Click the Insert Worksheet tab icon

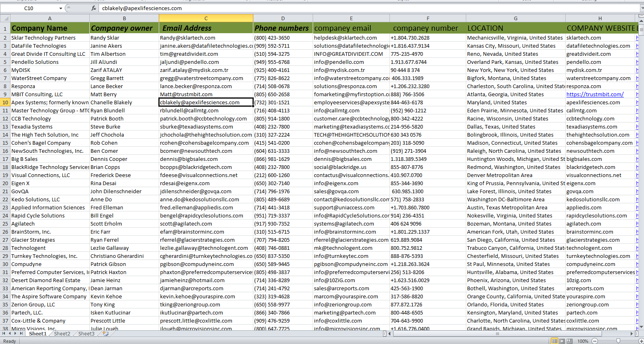tap(106, 334)
